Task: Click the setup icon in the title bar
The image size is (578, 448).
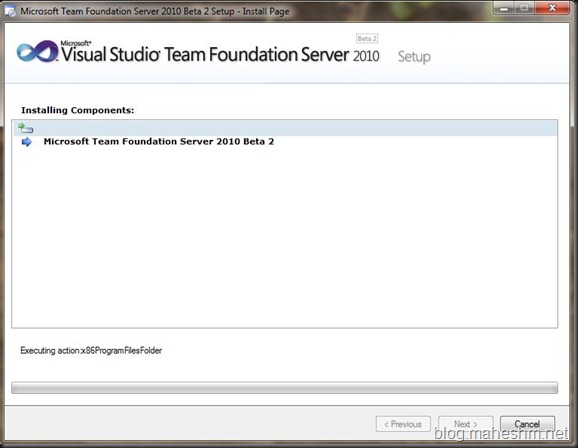Action: pos(10,11)
